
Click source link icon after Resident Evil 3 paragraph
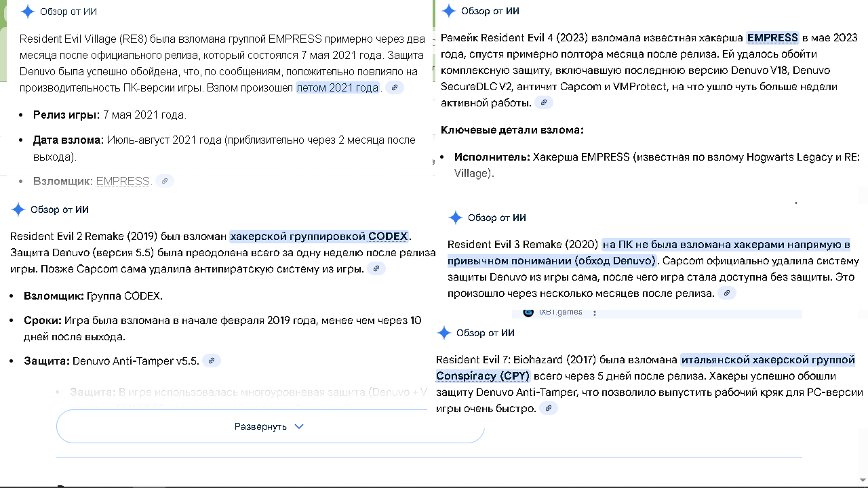click(x=726, y=293)
